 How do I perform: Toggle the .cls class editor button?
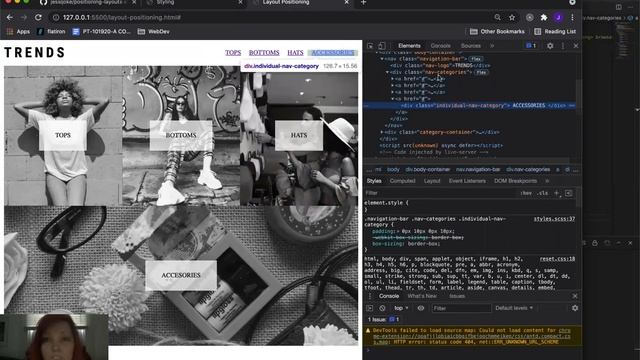point(542,193)
